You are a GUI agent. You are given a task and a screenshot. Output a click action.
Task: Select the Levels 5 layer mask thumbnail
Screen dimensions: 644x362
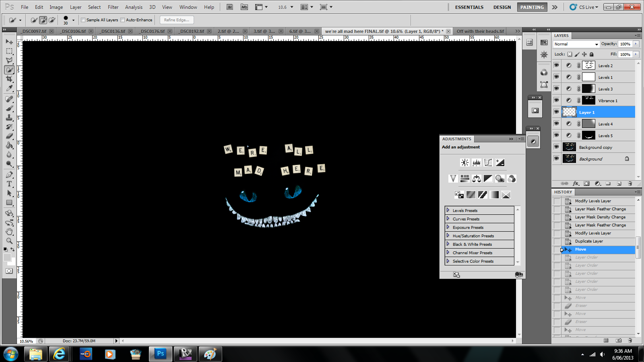pos(588,135)
